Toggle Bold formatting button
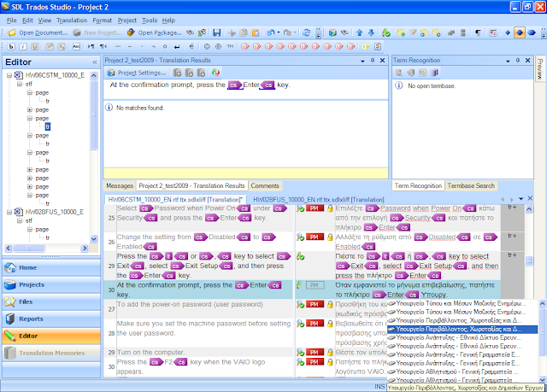The height and width of the screenshot is (392, 547). coord(11,46)
